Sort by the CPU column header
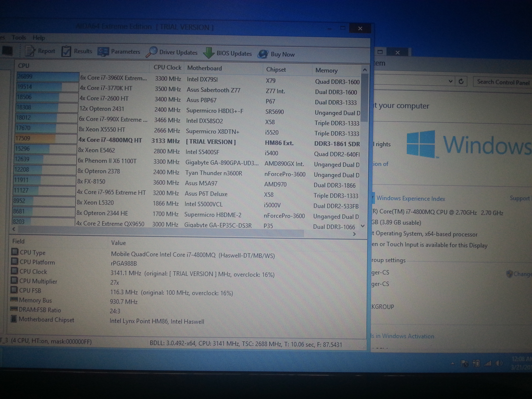532x399 pixels. tap(24, 66)
